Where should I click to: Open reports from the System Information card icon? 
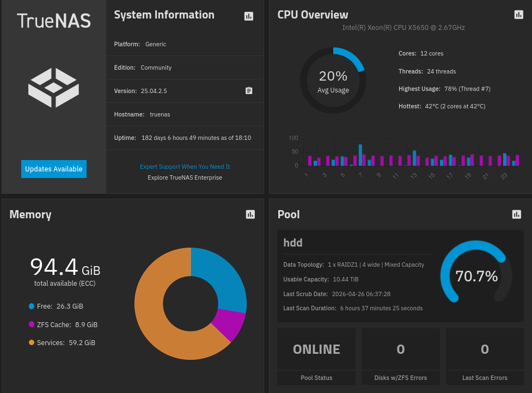[249, 16]
